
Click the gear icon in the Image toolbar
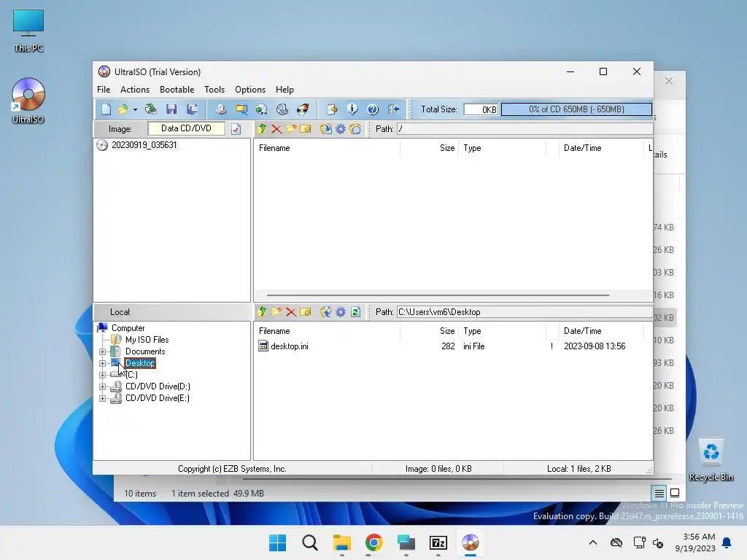coord(341,129)
